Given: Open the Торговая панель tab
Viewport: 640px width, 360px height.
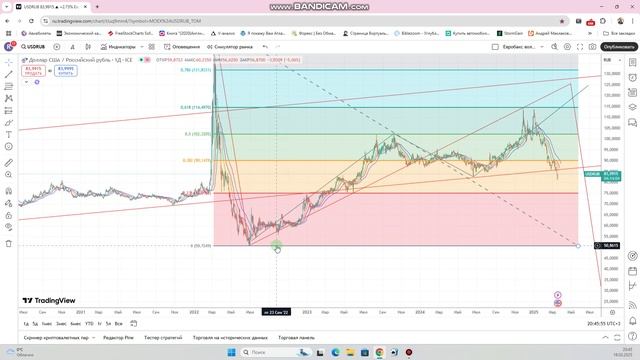Looking at the screenshot, I should (x=296, y=338).
